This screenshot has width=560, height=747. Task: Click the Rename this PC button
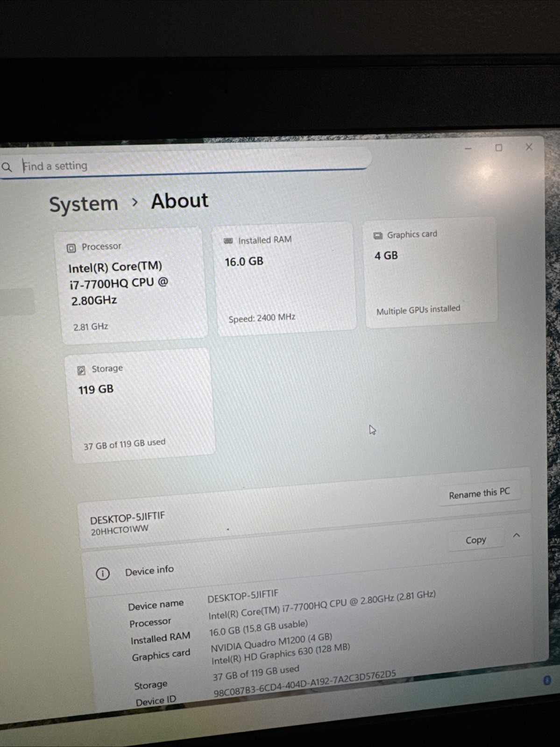pos(479,493)
